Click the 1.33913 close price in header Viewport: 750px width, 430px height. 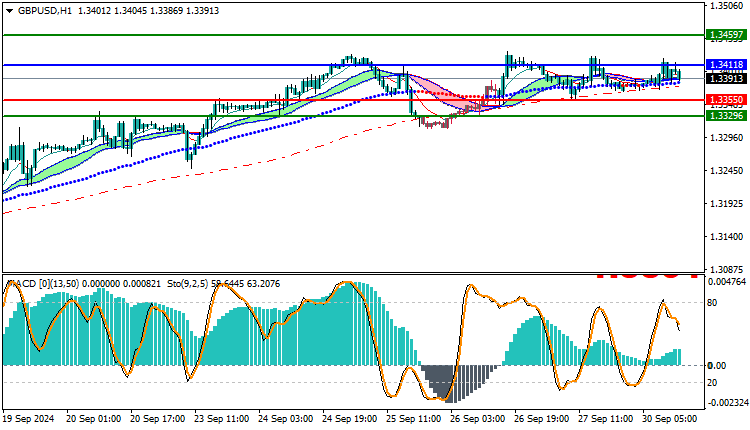point(202,11)
